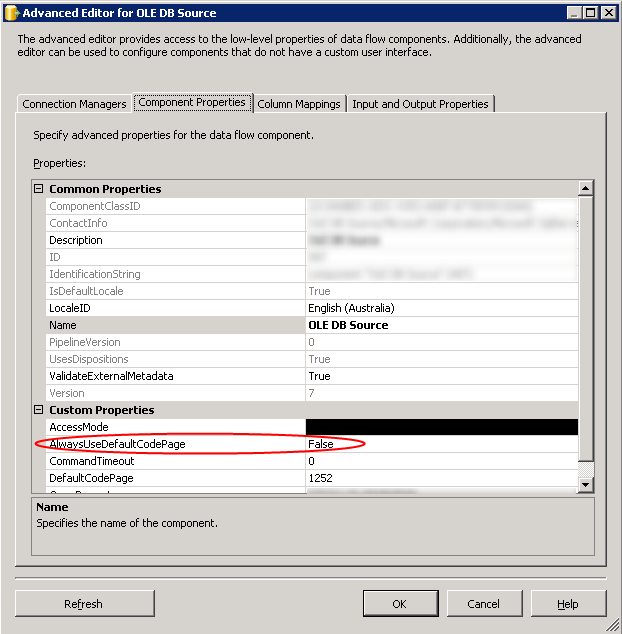The height and width of the screenshot is (634, 622).
Task: Click the False value for AlwaysUseDefaultCodePage
Action: (321, 444)
